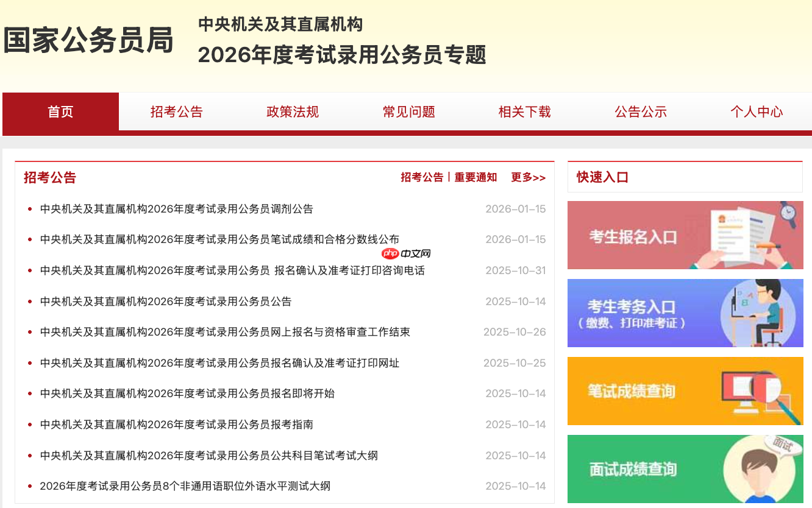The width and height of the screenshot is (812, 508).
Task: Switch to the 招考公告 tab
Action: pyautogui.click(x=176, y=112)
